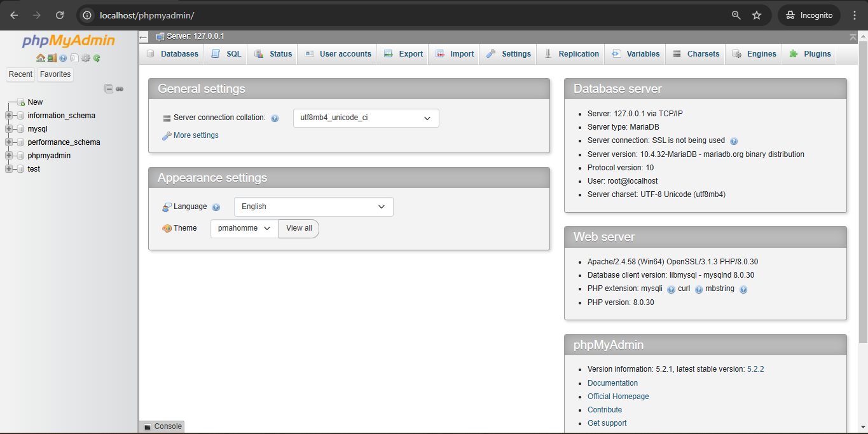Expand the phpmyadmin database node
The height and width of the screenshot is (434, 868).
click(9, 156)
